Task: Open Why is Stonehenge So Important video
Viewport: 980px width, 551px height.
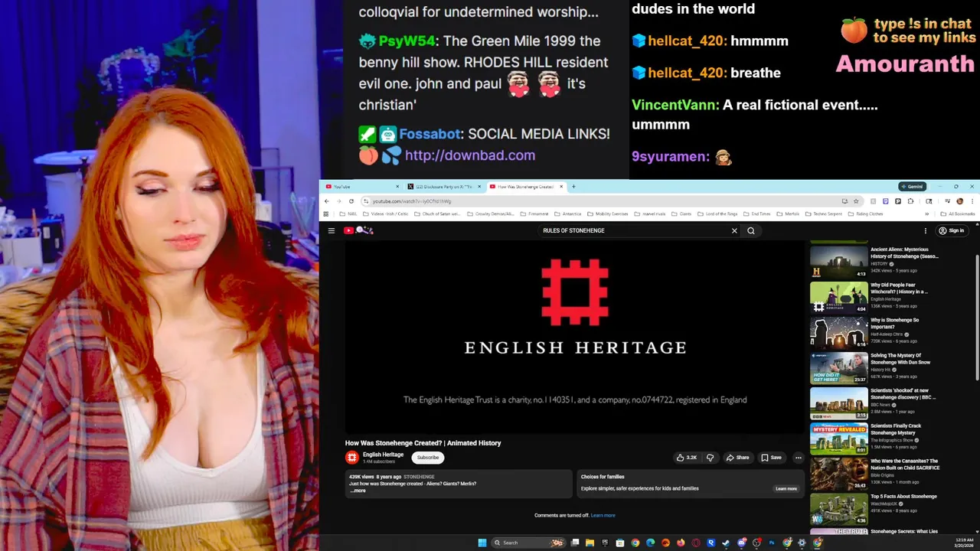Action: [x=839, y=333]
